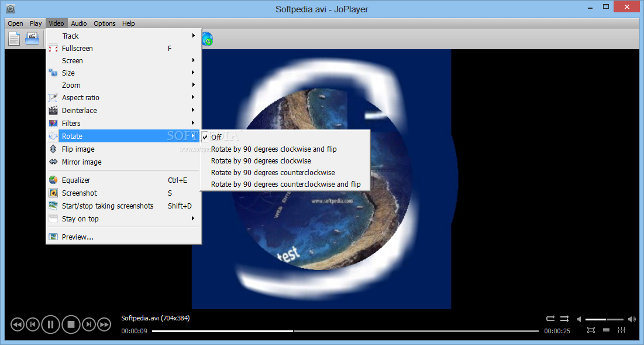
Task: Click the loud speaker icon
Action: click(x=632, y=319)
